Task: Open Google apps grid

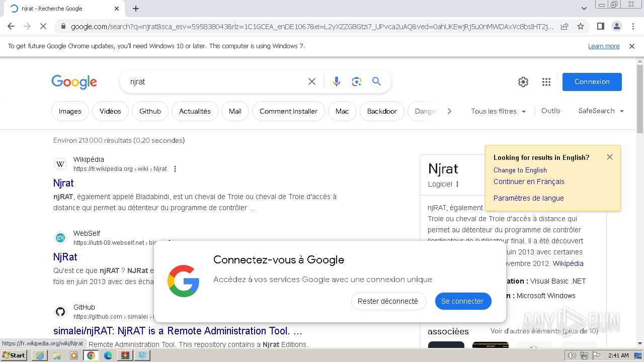Action: tap(546, 82)
